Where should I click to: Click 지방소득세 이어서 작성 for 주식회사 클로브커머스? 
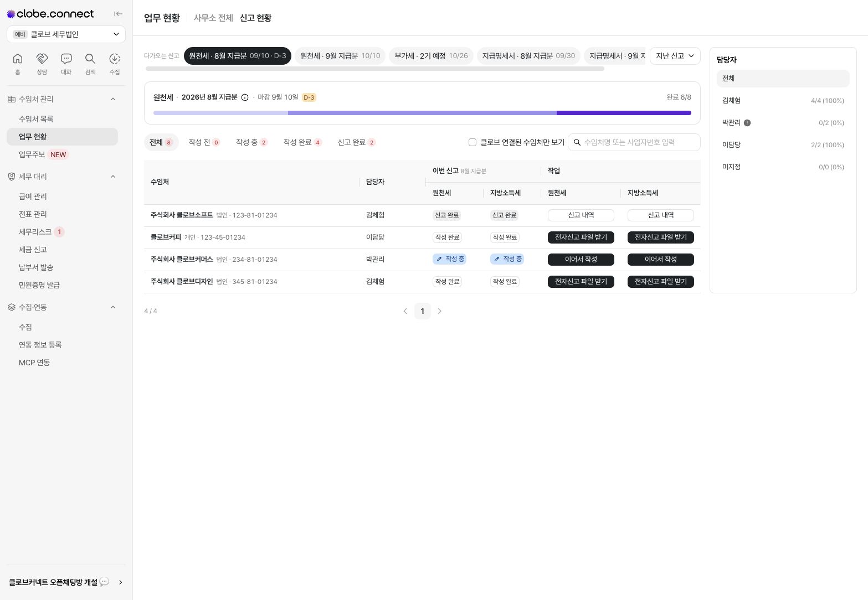[x=661, y=260]
